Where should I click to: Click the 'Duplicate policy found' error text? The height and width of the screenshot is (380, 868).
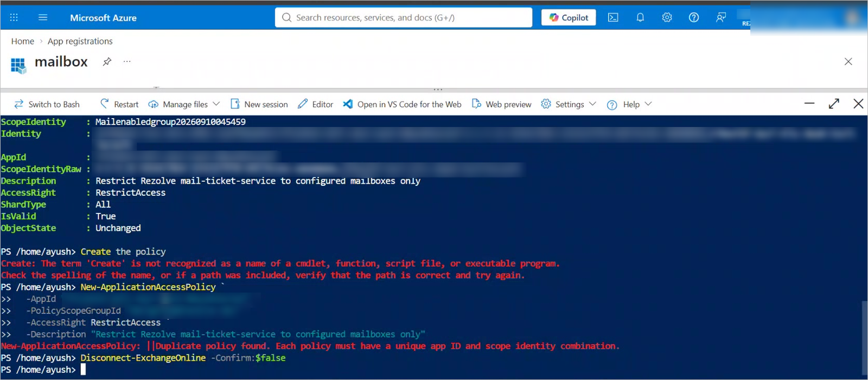[212, 346]
